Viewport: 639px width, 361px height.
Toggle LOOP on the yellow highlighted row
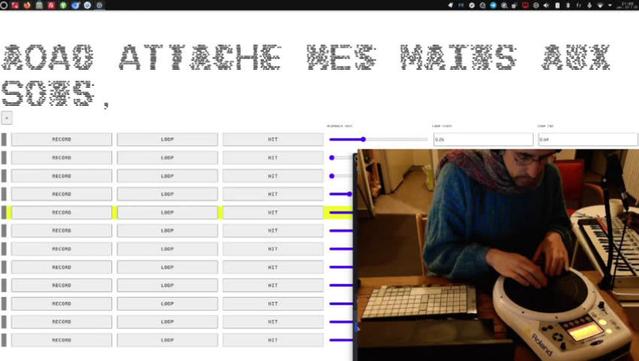coord(167,212)
